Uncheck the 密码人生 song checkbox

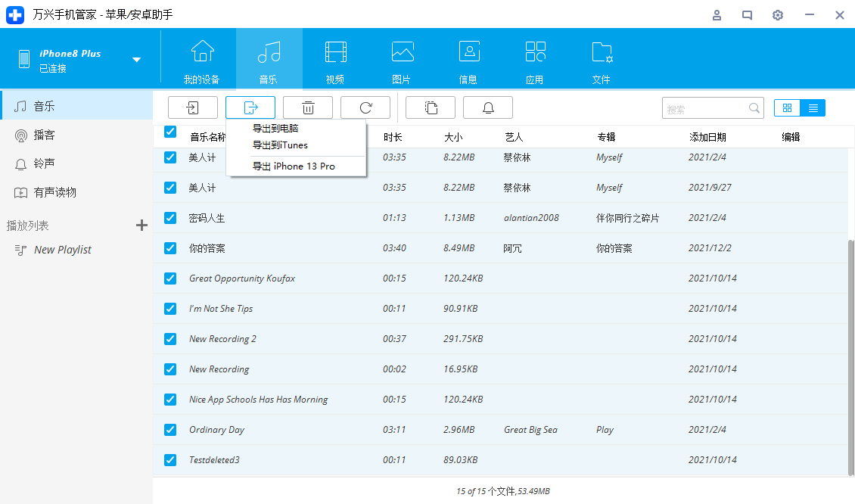(170, 218)
